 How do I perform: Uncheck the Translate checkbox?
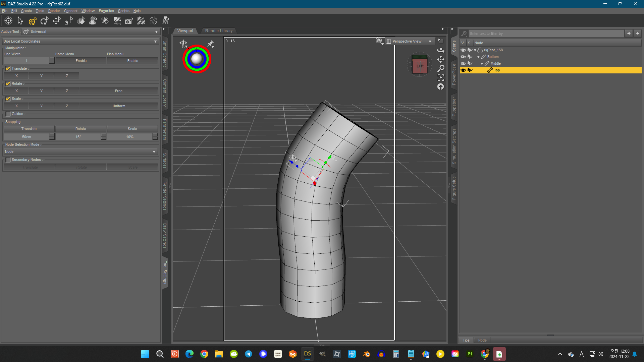pos(8,68)
